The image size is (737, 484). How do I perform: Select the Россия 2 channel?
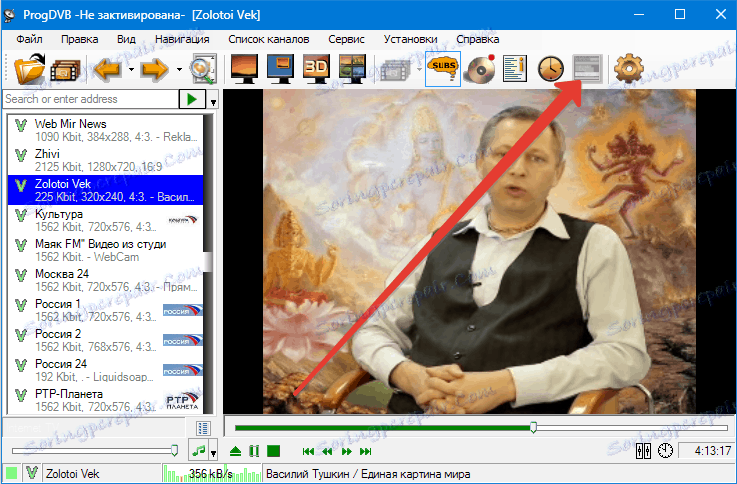(x=105, y=341)
